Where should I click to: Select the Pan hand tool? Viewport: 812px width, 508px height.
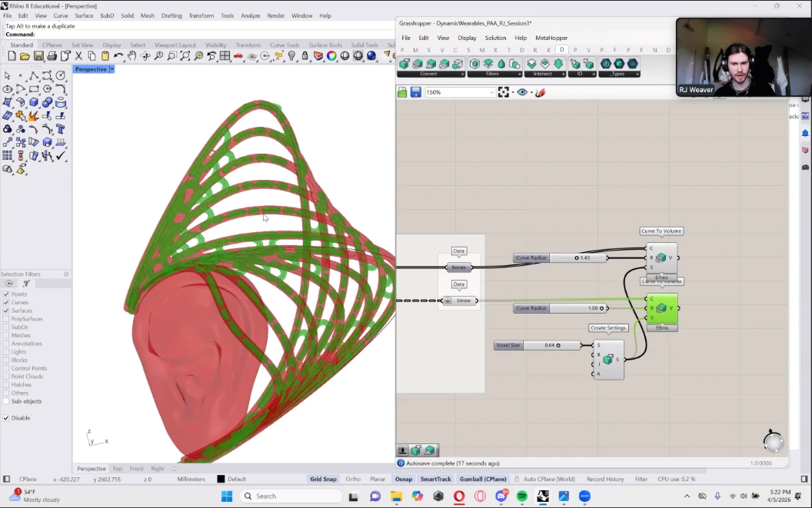point(132,56)
